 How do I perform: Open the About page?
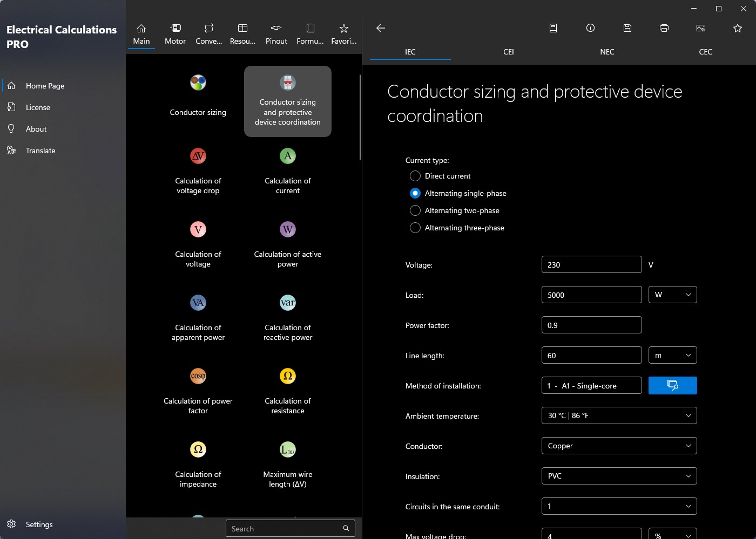pyautogui.click(x=63, y=129)
